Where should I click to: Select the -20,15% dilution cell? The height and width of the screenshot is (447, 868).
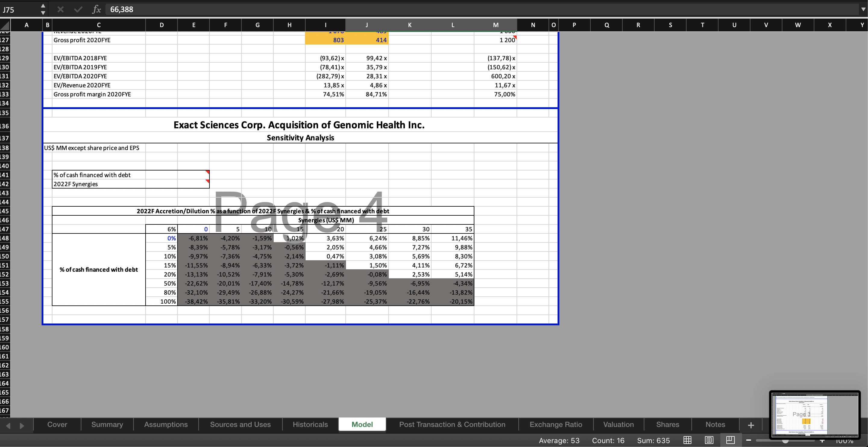(452, 302)
